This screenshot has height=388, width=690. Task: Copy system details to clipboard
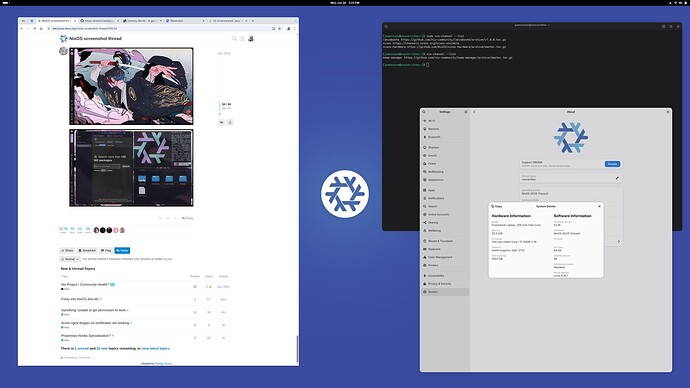point(497,206)
